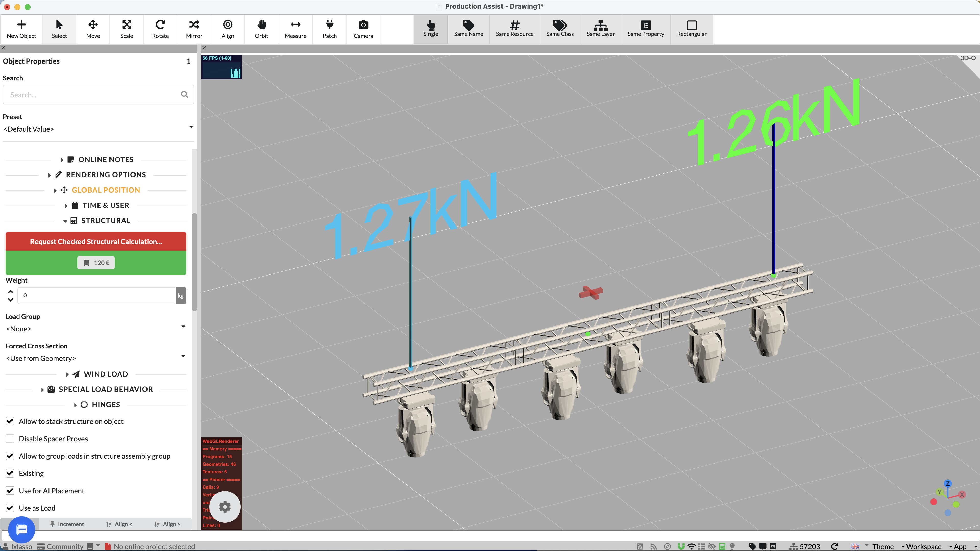Click the Rotate tool icon

pos(160,29)
